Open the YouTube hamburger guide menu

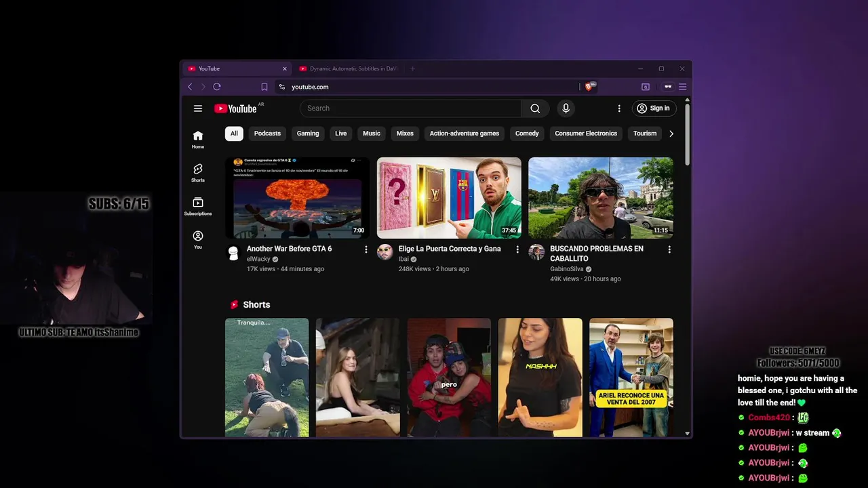tap(198, 108)
